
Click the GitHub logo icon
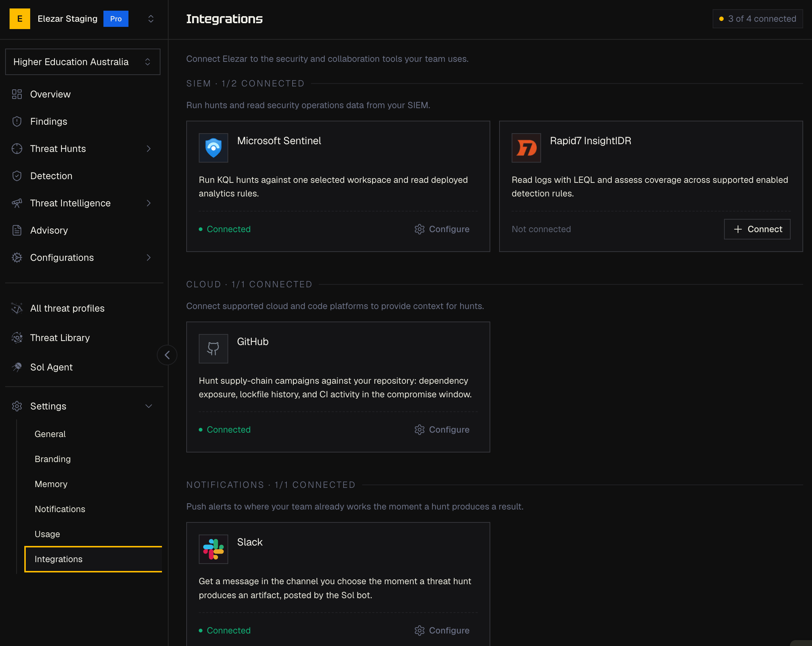[213, 349]
